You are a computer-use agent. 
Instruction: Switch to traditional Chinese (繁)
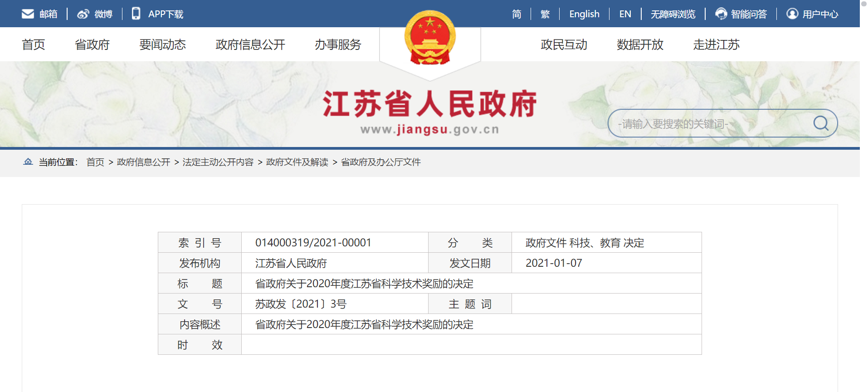coord(545,14)
